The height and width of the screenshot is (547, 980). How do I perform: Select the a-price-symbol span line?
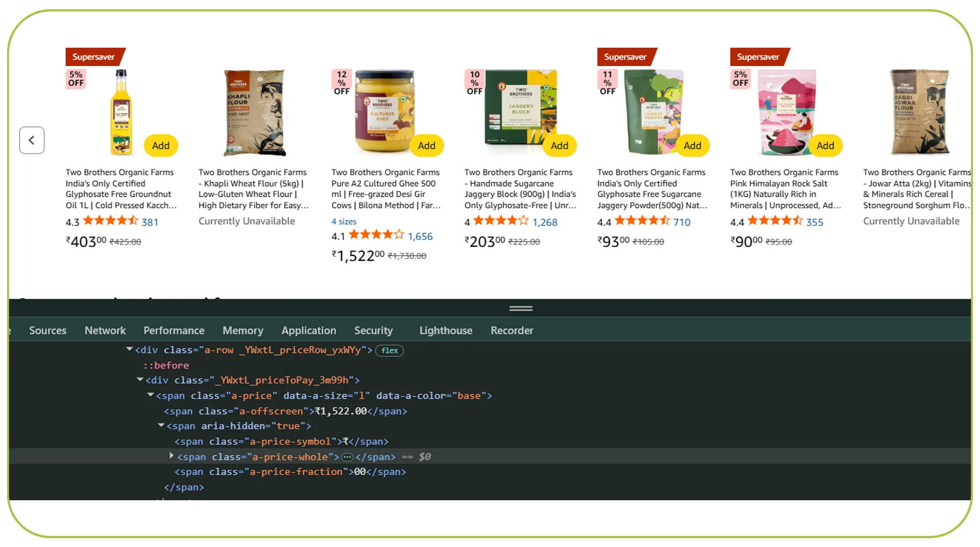click(282, 442)
